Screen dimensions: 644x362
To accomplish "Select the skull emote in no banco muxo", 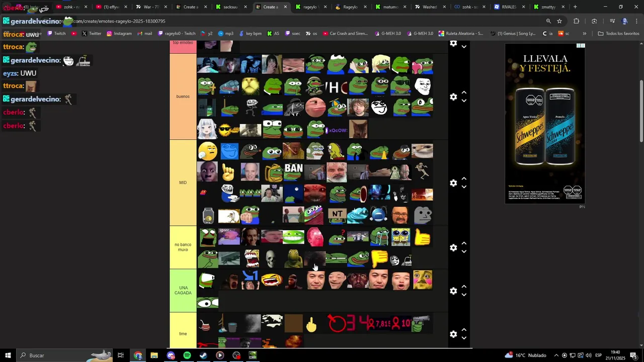I will (x=271, y=258).
